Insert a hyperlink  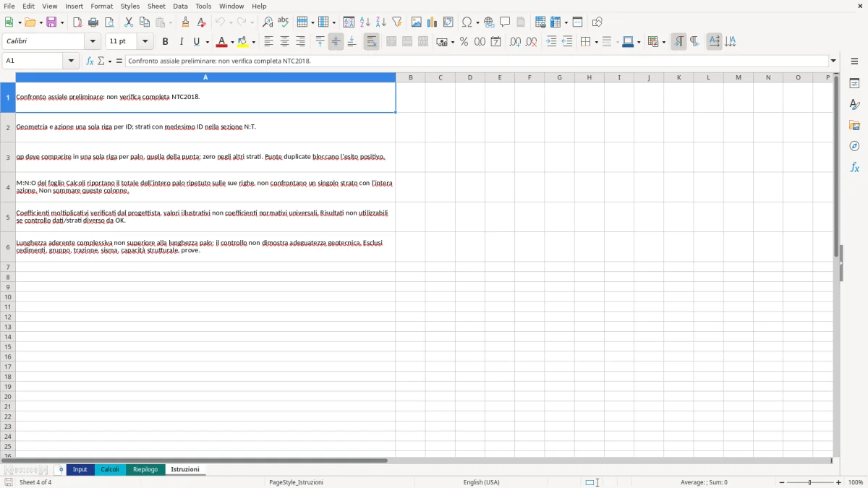click(x=490, y=22)
